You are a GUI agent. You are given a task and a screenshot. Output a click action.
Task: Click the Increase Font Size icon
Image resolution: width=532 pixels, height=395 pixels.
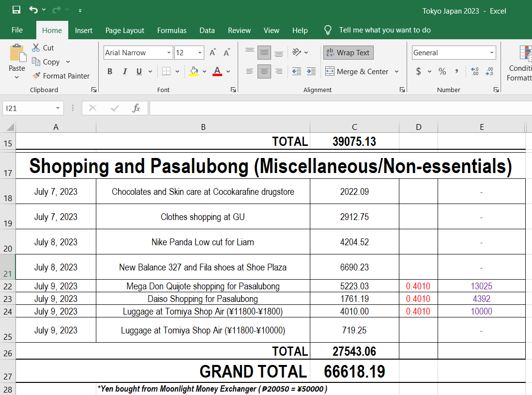[x=213, y=53]
